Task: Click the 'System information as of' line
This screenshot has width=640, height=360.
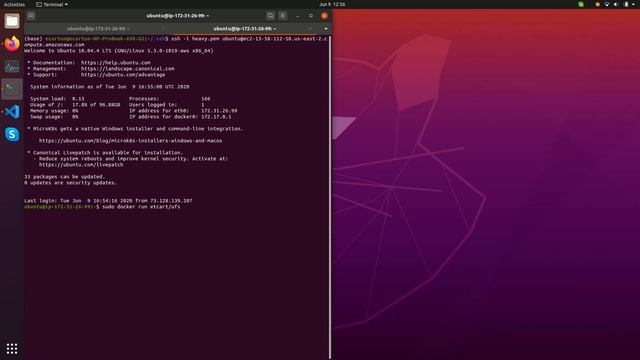Action: point(109,87)
